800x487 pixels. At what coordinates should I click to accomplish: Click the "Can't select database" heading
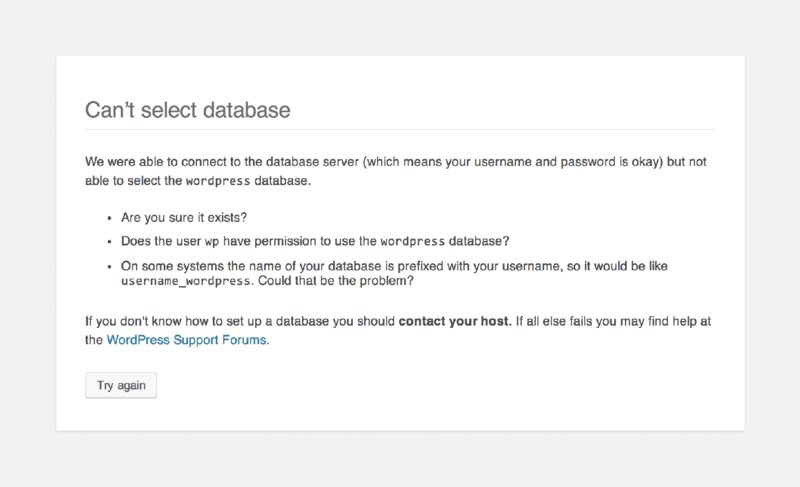[187, 109]
